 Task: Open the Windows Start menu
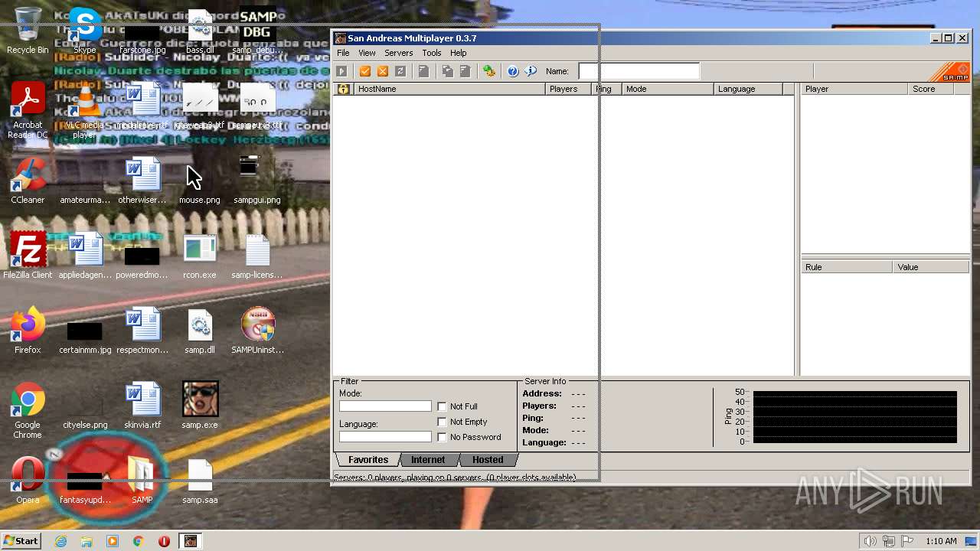pyautogui.click(x=21, y=541)
